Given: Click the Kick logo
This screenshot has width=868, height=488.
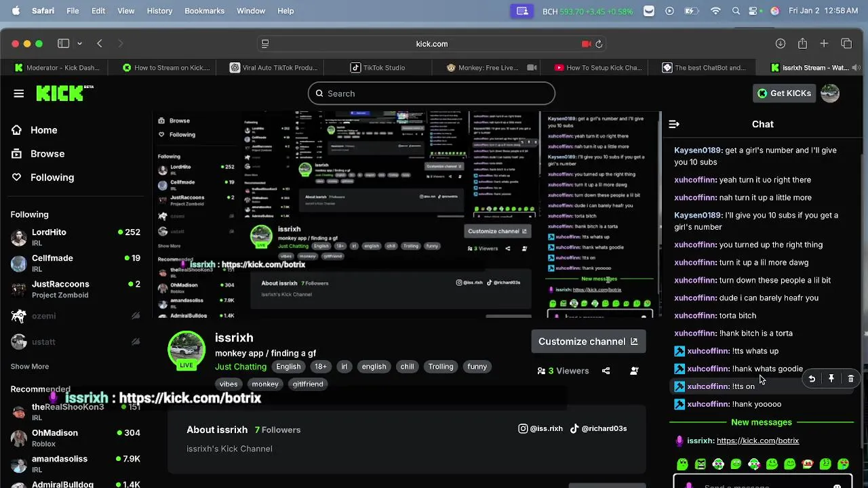Looking at the screenshot, I should point(64,94).
